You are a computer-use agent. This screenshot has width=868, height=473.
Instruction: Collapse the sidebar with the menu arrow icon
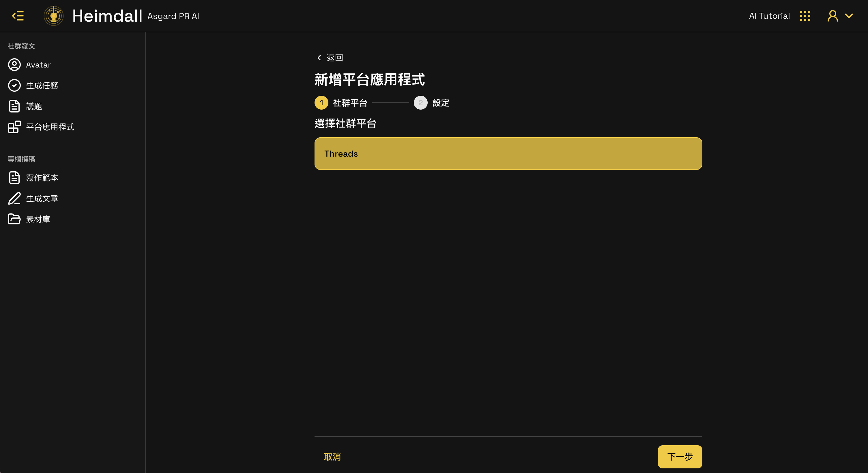coord(18,16)
